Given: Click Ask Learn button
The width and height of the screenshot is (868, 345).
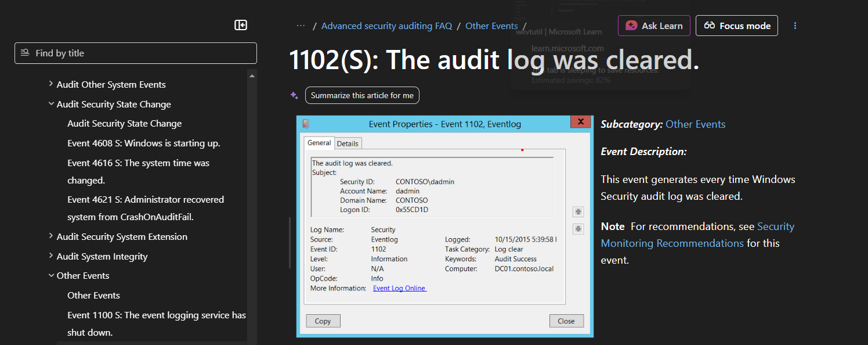Looking at the screenshot, I should [654, 26].
